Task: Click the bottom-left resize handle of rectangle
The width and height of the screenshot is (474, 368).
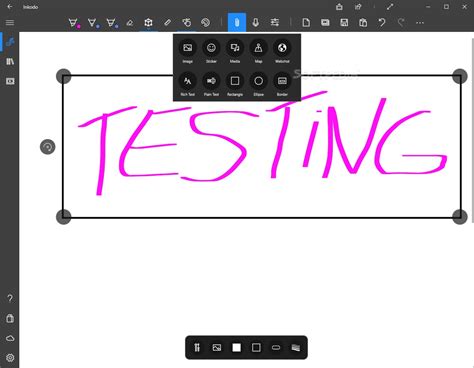Action: tap(64, 217)
